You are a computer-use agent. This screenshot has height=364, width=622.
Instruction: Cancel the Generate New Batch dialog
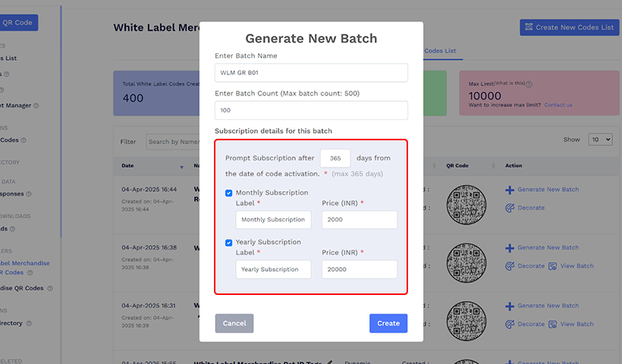coord(234,323)
